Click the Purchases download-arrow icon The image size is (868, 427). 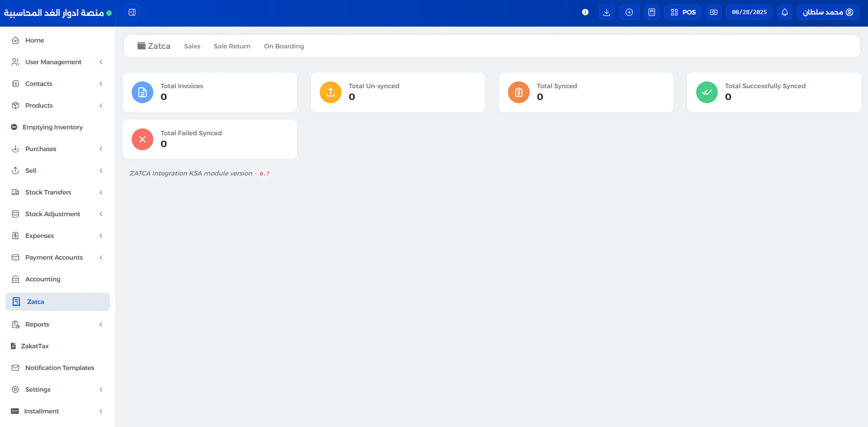pyautogui.click(x=15, y=149)
